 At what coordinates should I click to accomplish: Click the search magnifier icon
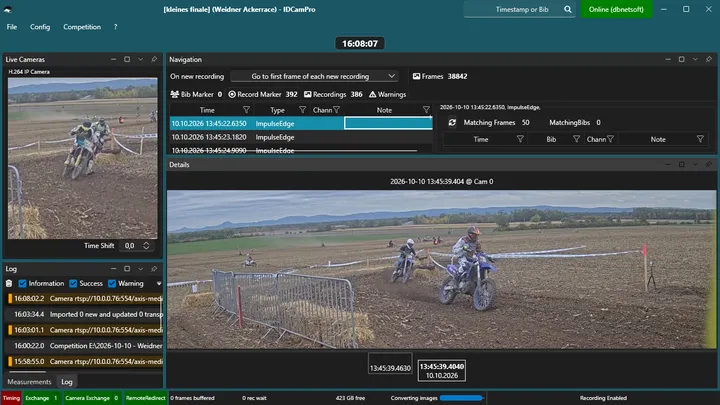[568, 9]
